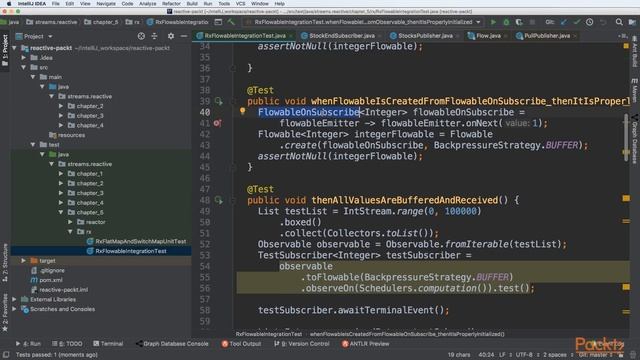Expand External Libraries node

click(x=14, y=299)
